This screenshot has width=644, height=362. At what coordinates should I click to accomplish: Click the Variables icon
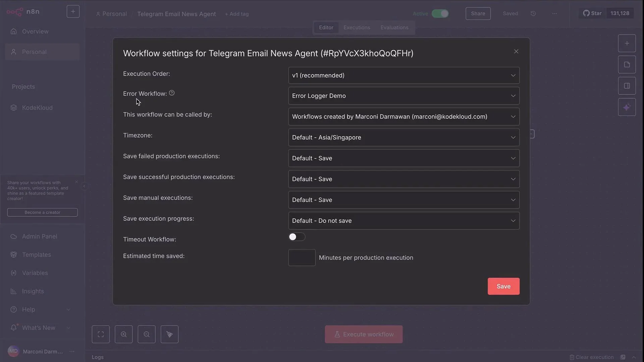pyautogui.click(x=13, y=273)
